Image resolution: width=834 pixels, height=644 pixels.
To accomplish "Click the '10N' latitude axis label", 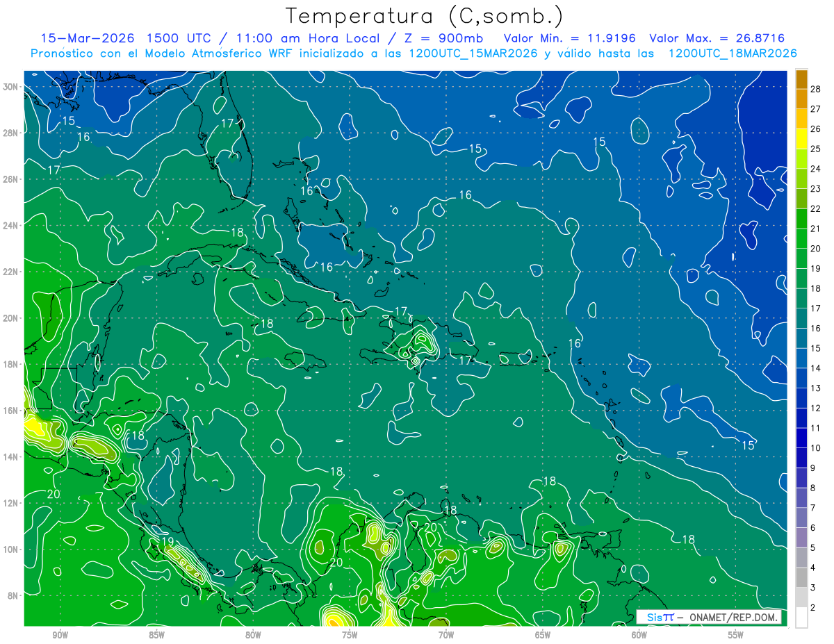I will [x=10, y=549].
